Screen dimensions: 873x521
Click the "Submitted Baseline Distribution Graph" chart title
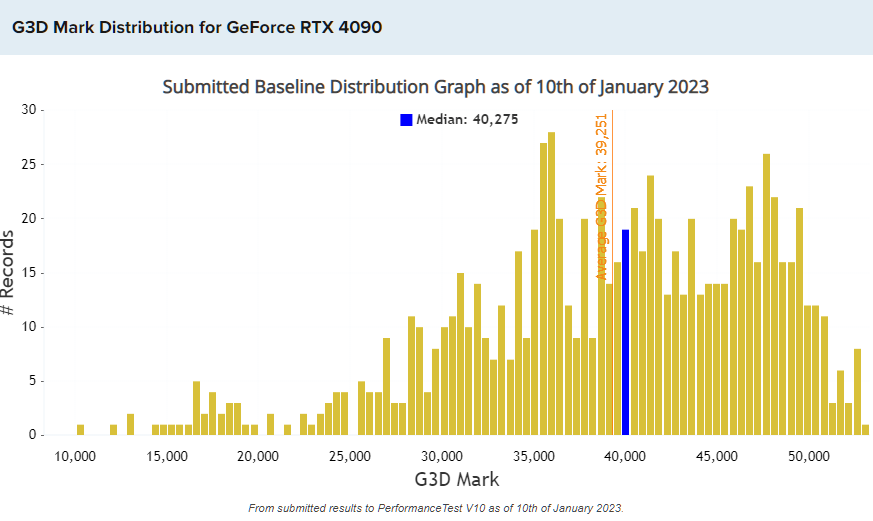pyautogui.click(x=435, y=87)
